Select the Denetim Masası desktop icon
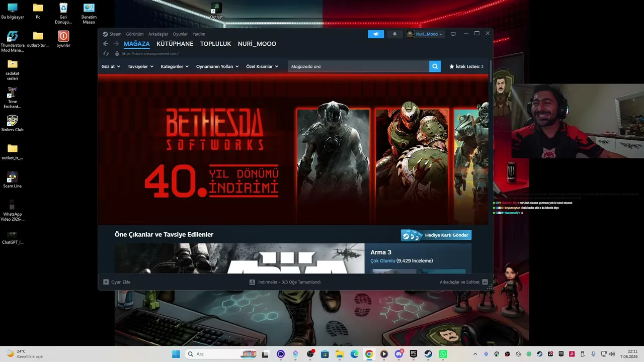This screenshot has width=644, height=362. point(89,14)
